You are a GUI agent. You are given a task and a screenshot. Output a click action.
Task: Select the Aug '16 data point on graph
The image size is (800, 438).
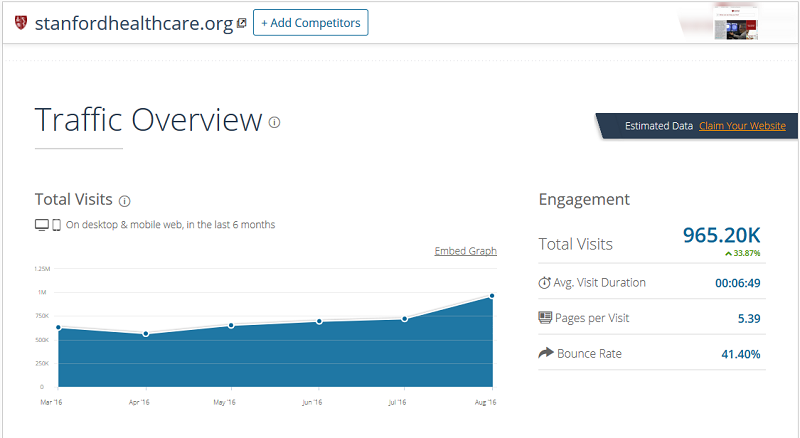pyautogui.click(x=492, y=296)
